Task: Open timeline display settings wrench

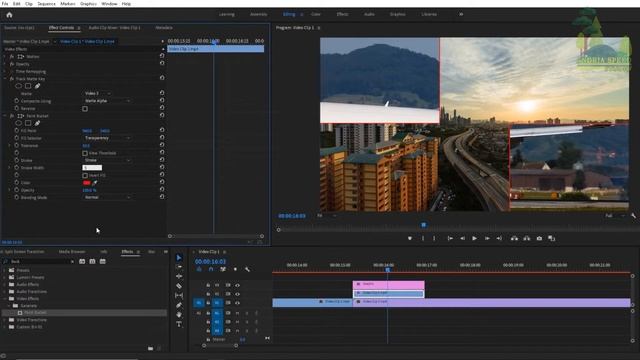Action: [247, 269]
